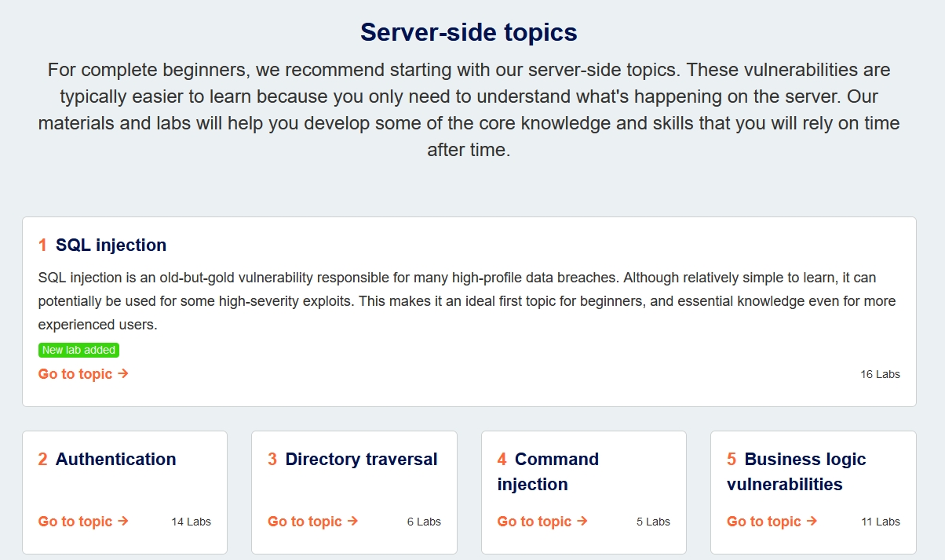This screenshot has height=560, width=945.
Task: Click the 5 Labs label on Command injection
Action: click(x=653, y=522)
